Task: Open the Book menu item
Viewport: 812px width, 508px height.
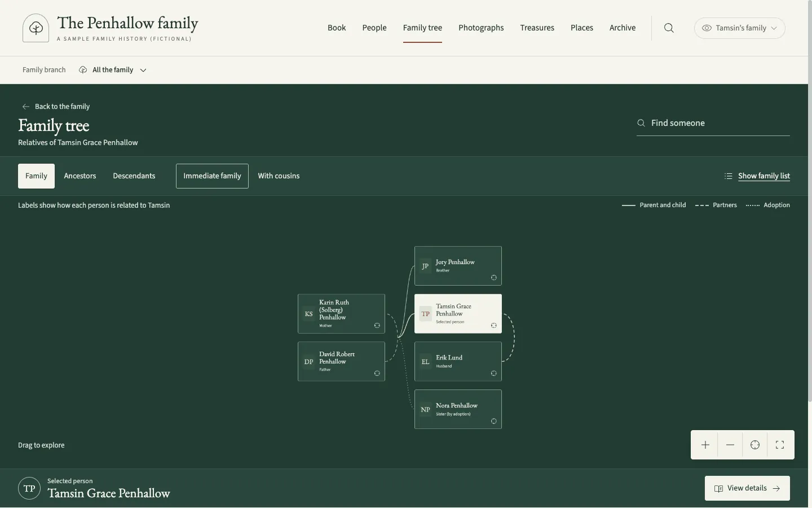Action: coord(337,28)
